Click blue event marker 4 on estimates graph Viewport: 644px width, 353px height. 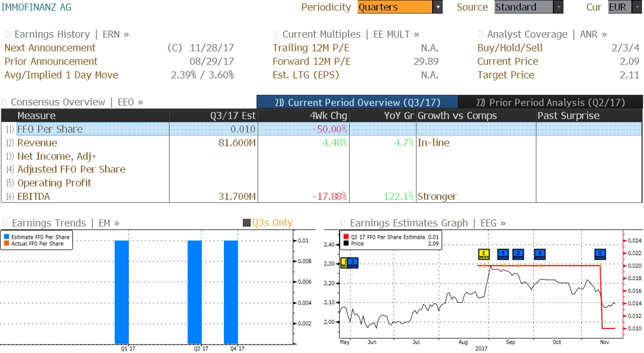(x=540, y=254)
